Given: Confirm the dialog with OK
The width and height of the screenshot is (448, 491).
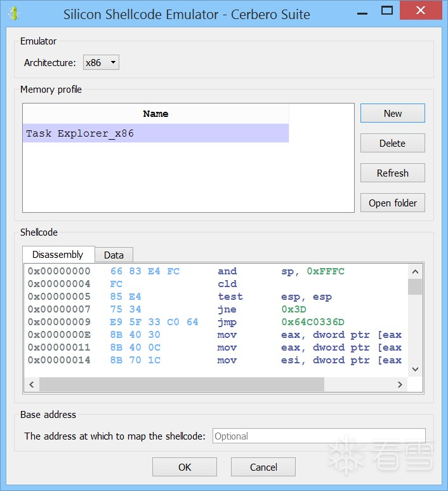Looking at the screenshot, I should click(x=185, y=467).
